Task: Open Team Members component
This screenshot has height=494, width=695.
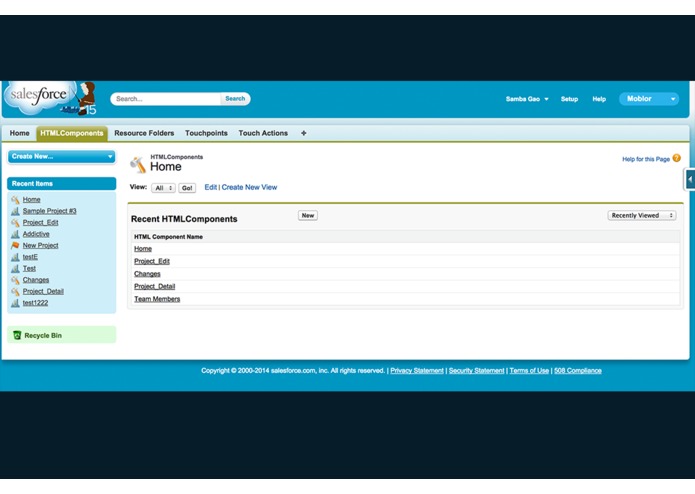Action: pyautogui.click(x=157, y=299)
